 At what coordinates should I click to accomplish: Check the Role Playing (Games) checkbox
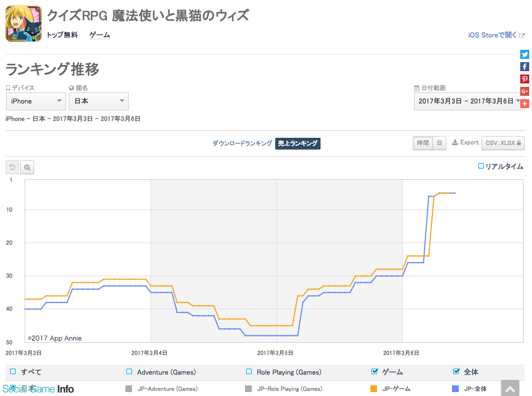tap(249, 371)
